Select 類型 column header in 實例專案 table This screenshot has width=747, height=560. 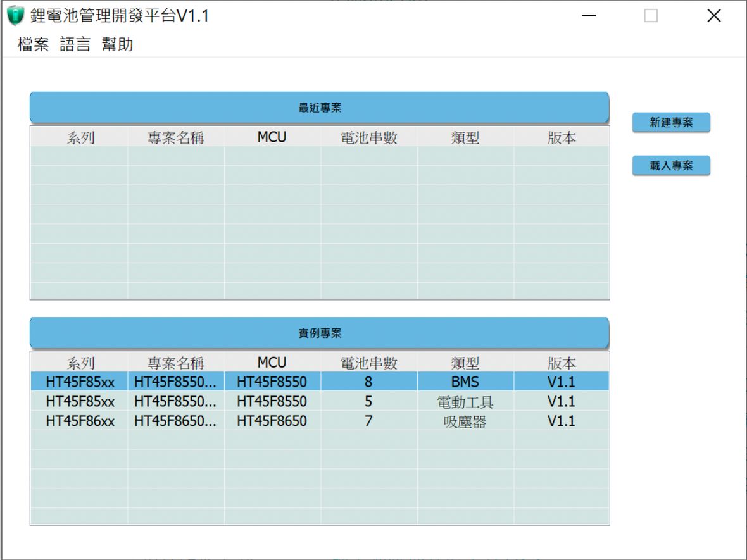pos(465,363)
